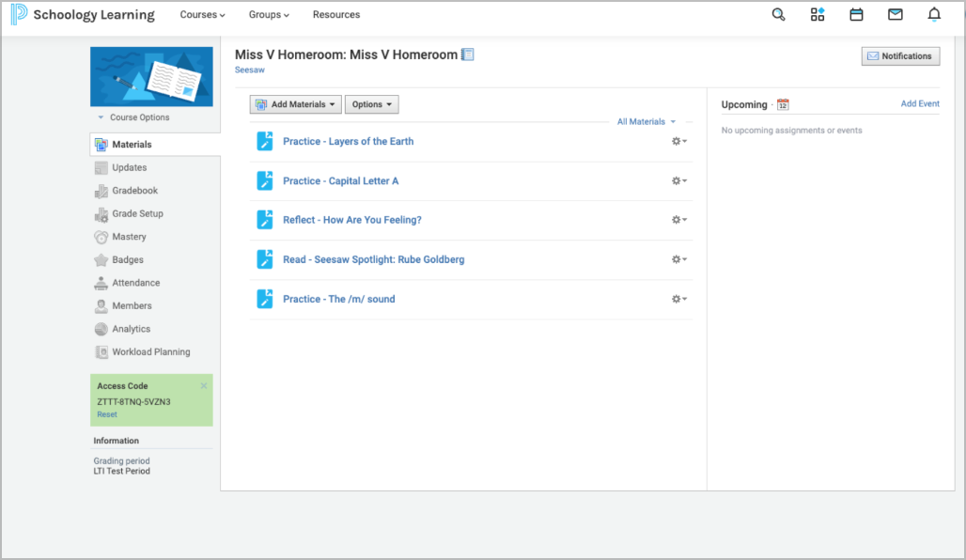Screen dimensions: 966x560
Task: Open notifications with the bell icon
Action: point(933,14)
